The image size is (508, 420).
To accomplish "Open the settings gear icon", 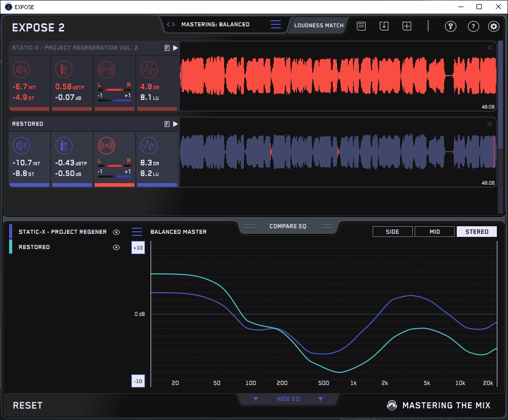I will coord(494,26).
